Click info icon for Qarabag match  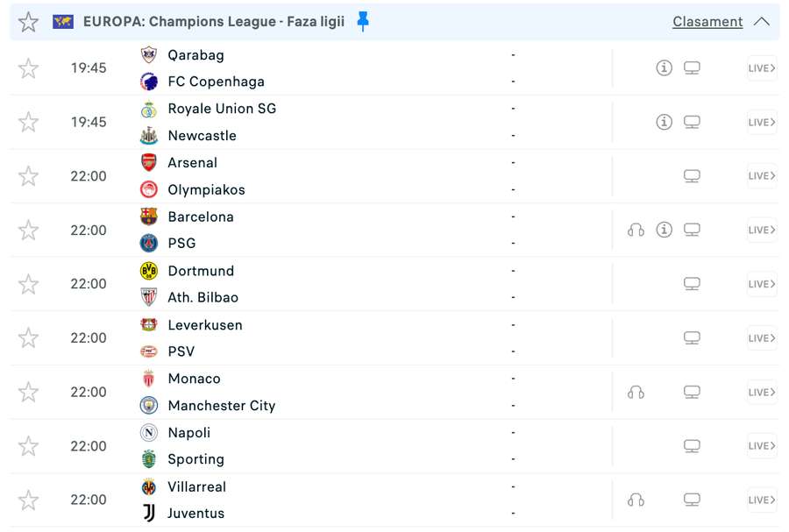point(665,67)
